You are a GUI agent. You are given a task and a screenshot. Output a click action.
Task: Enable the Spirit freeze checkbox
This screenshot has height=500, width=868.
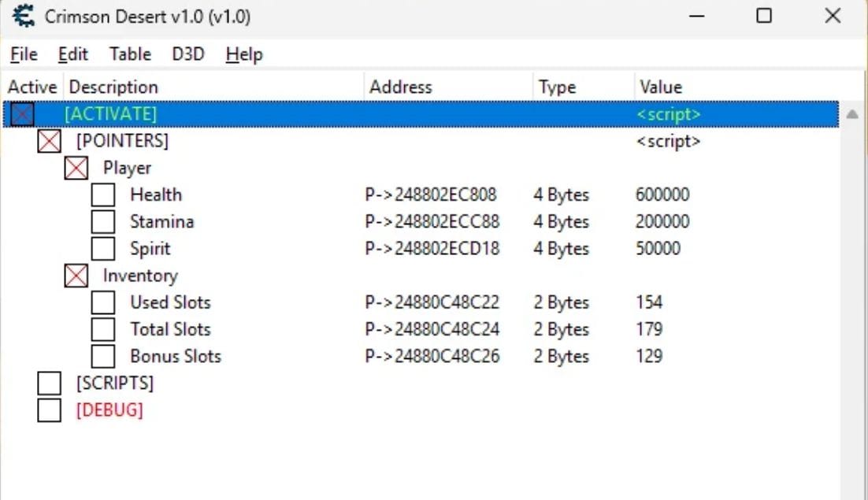[103, 249]
